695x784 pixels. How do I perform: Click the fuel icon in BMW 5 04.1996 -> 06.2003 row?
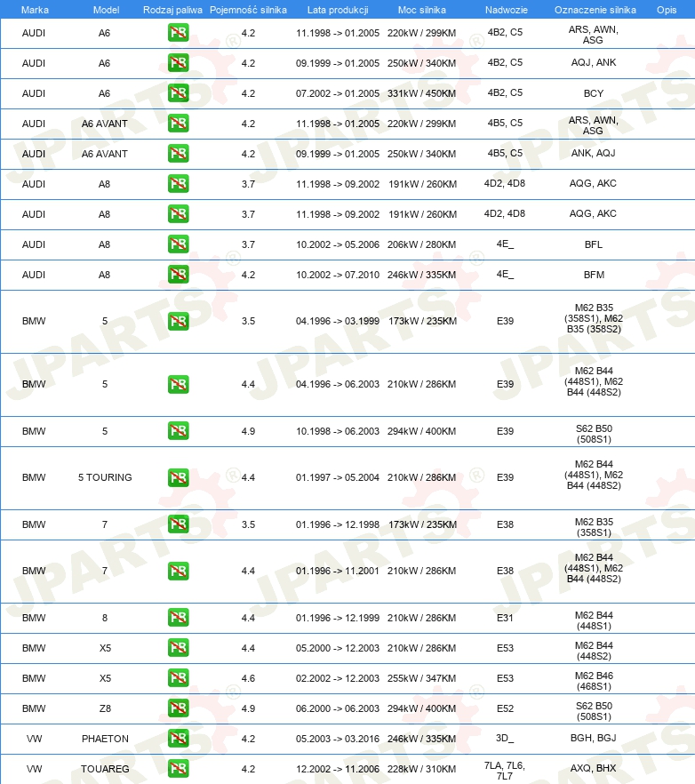click(x=178, y=384)
